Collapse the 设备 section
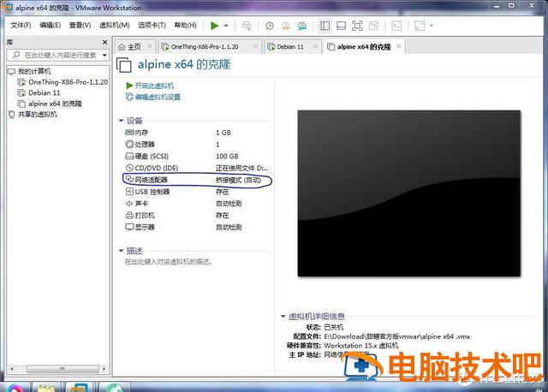Viewport: 548px width, 392px height. pos(122,121)
